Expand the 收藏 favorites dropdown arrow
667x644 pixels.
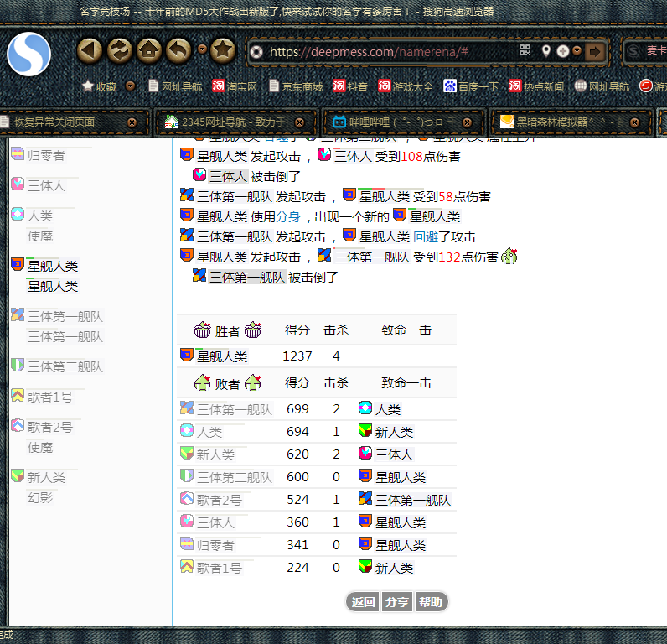click(x=130, y=86)
